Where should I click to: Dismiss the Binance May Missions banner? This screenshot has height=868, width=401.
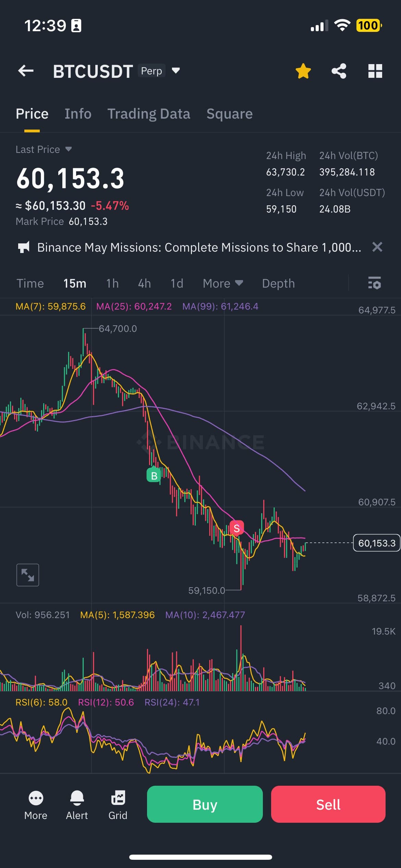pos(377,247)
